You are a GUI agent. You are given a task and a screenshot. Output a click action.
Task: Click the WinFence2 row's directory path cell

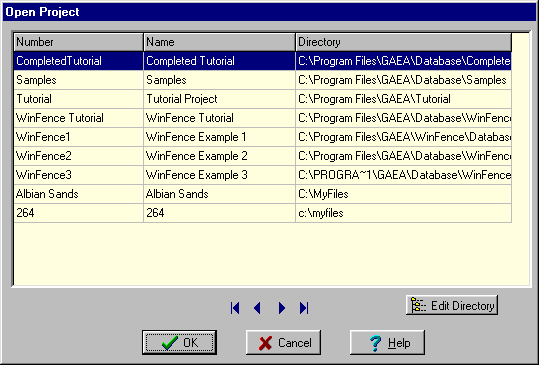click(404, 156)
